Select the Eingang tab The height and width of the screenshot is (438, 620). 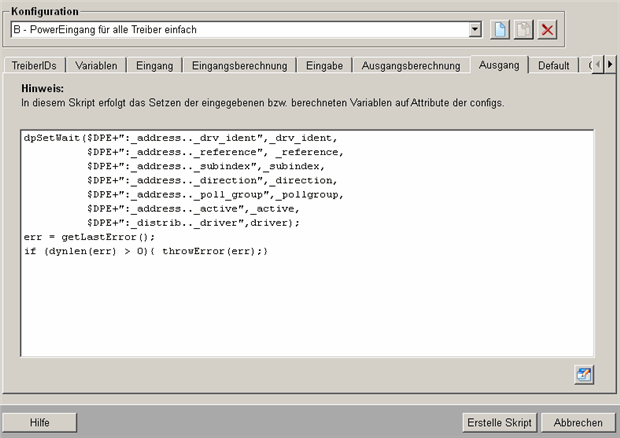coord(154,66)
